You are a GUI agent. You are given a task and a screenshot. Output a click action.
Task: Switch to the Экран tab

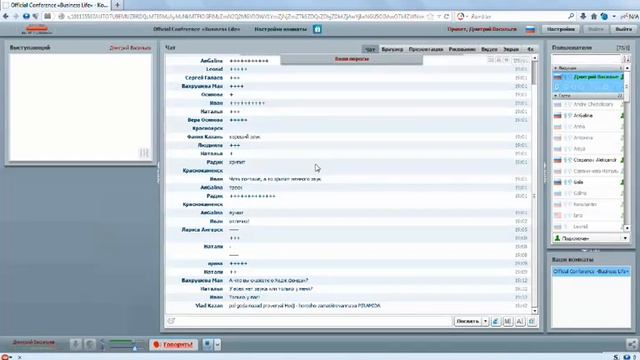[x=511, y=49]
